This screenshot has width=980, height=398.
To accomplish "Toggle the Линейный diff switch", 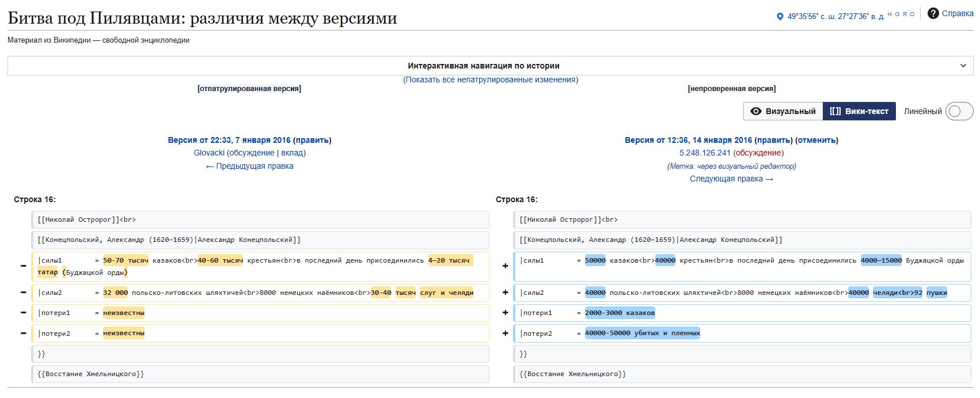I will point(959,111).
